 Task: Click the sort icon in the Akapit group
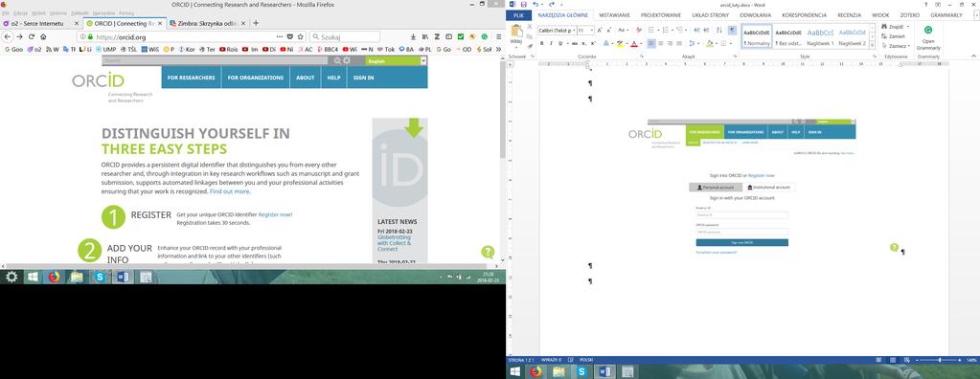point(718,30)
